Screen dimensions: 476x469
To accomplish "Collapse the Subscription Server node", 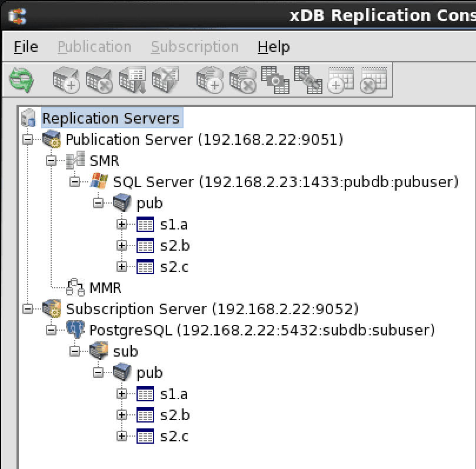I will tap(28, 309).
